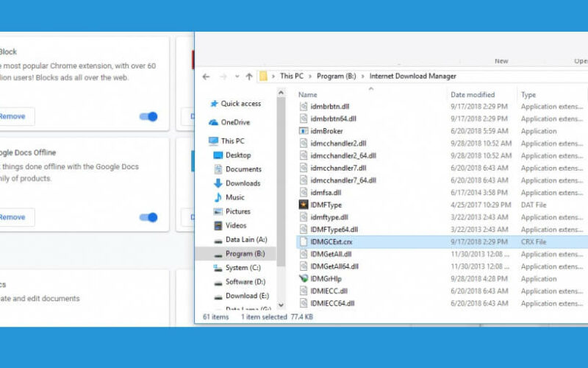The height and width of the screenshot is (368, 588).
Task: Disable the ad blocker extension toggle in Chrome
Action: coord(148,117)
